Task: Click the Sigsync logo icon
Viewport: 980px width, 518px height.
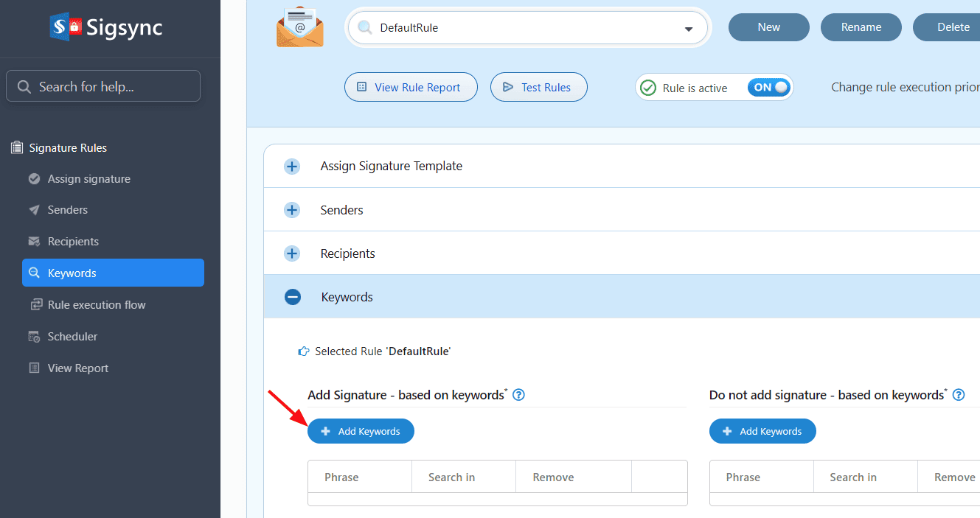Action: pos(66,27)
